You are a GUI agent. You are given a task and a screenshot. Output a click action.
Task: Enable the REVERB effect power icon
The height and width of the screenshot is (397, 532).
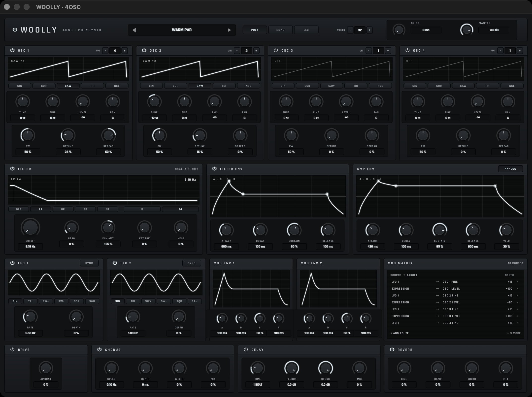coord(392,349)
